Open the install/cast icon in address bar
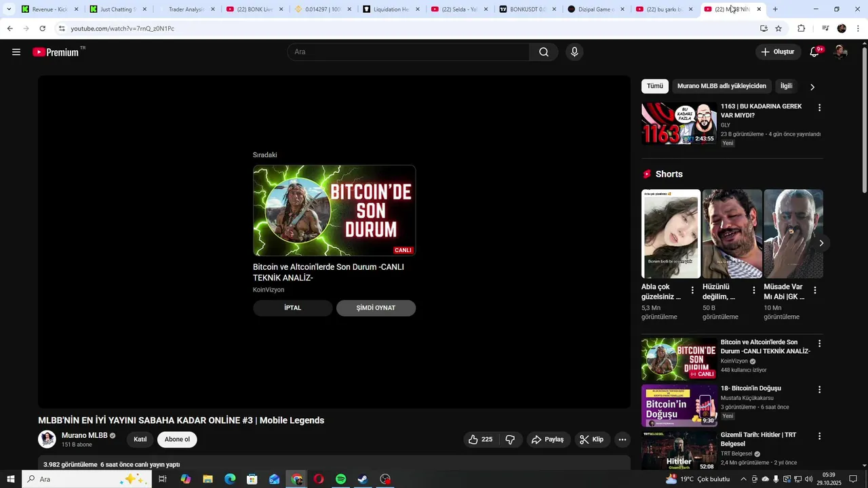Screen dimensions: 868x488 [x=764, y=28]
